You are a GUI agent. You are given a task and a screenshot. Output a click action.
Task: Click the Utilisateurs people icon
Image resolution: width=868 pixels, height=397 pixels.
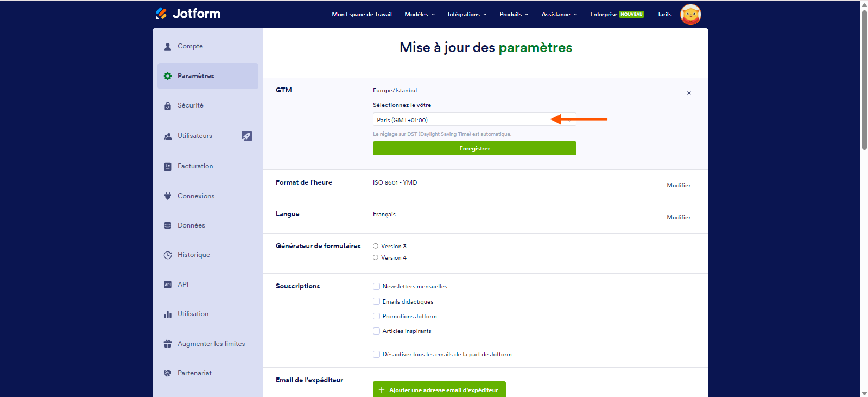tap(168, 136)
